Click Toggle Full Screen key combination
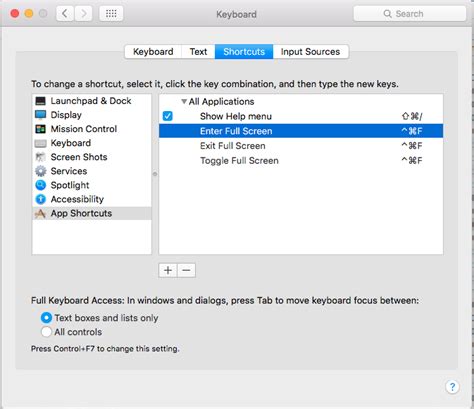This screenshot has height=409, width=474. [412, 161]
